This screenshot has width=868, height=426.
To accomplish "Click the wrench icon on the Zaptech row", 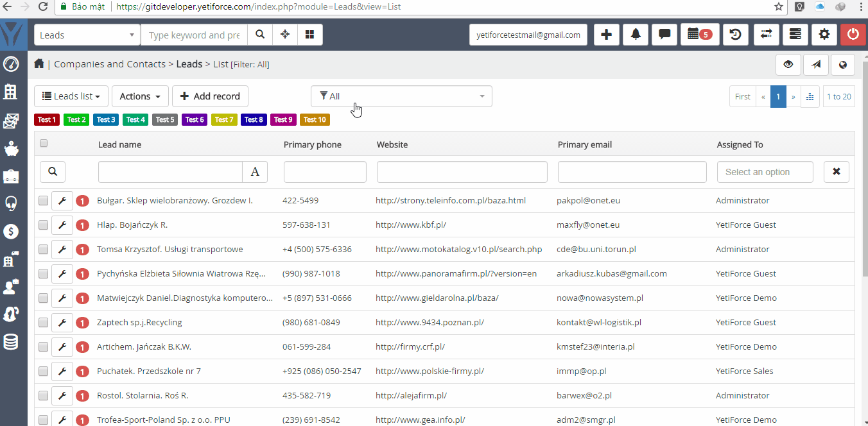I will tap(62, 323).
